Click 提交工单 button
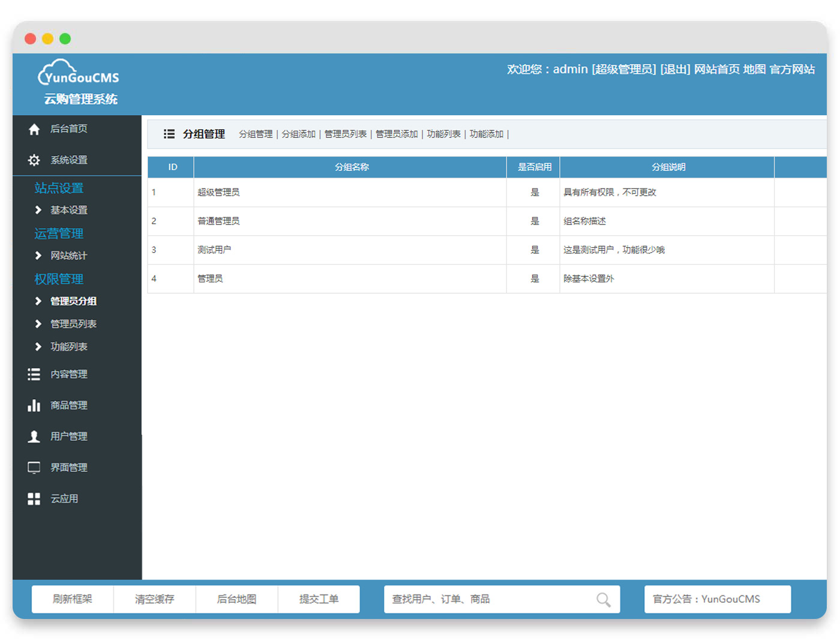Image resolution: width=840 pixels, height=640 pixels. (x=319, y=600)
